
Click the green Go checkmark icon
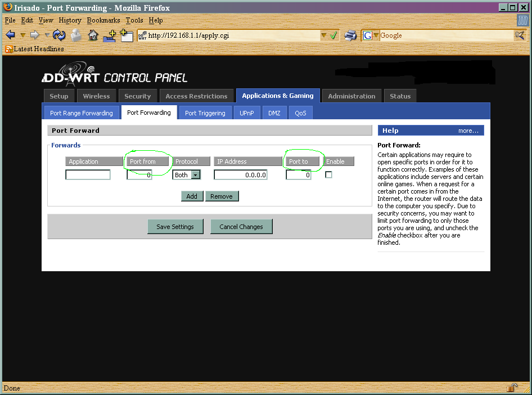pos(333,35)
